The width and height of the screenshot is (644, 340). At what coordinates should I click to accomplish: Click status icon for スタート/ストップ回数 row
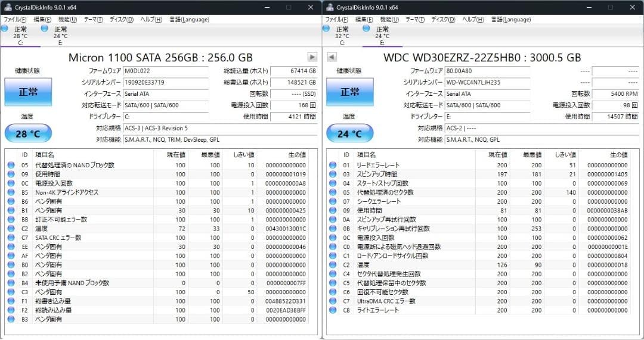pyautogui.click(x=333, y=183)
